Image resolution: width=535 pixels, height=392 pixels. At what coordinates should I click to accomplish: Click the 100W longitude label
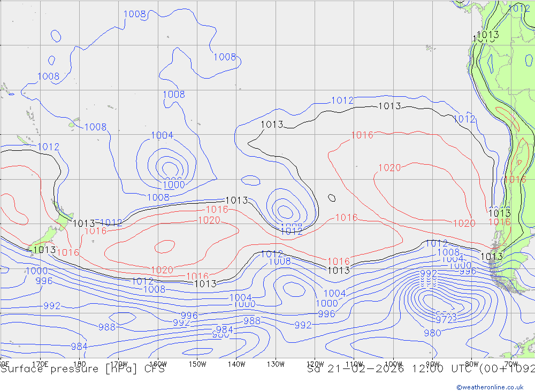393,364
